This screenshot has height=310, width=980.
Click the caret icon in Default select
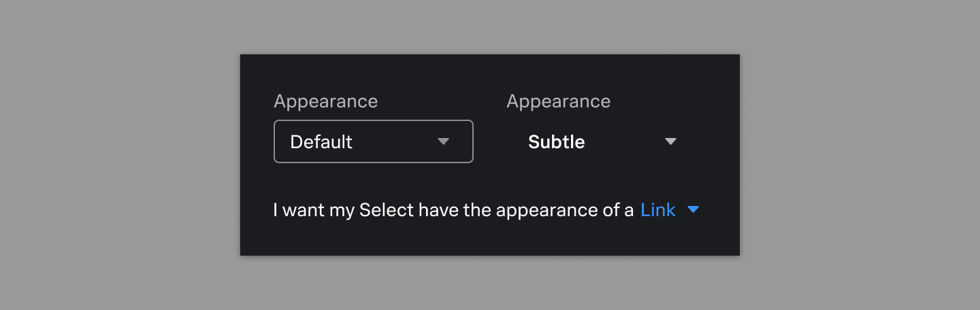pos(443,141)
